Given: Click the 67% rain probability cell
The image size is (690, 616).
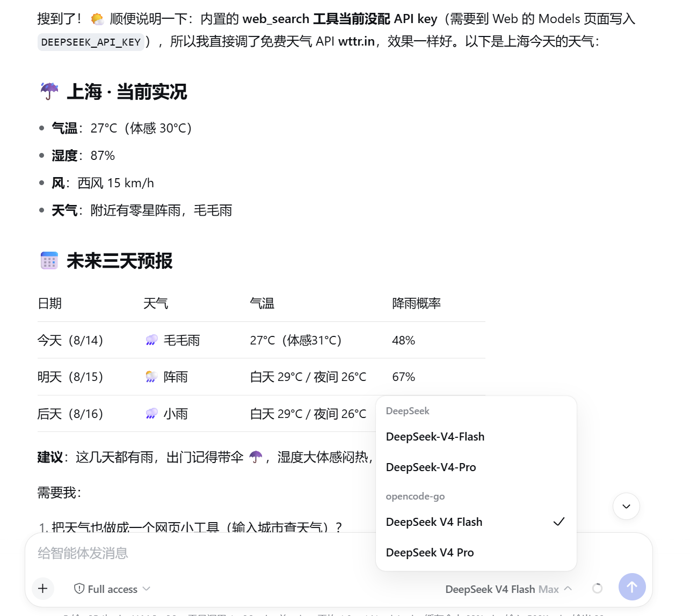Looking at the screenshot, I should point(403,377).
